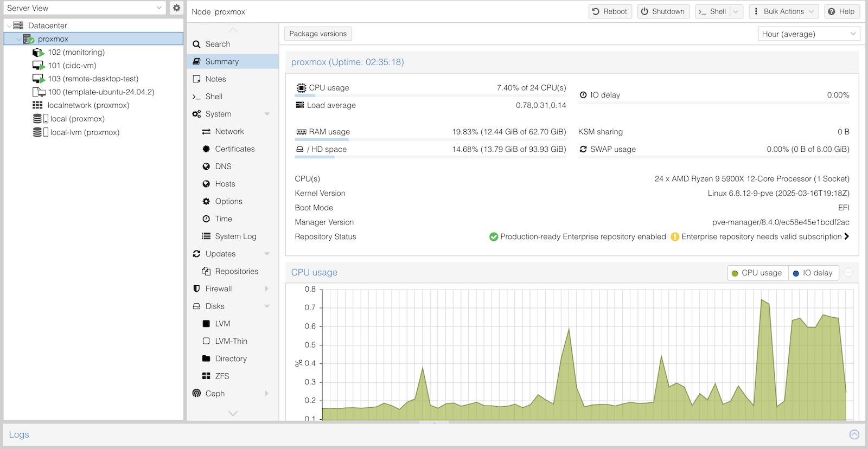Image resolution: width=868 pixels, height=449 pixels.
Task: Collapse the proxmox tree node arrow
Action: (x=18, y=39)
